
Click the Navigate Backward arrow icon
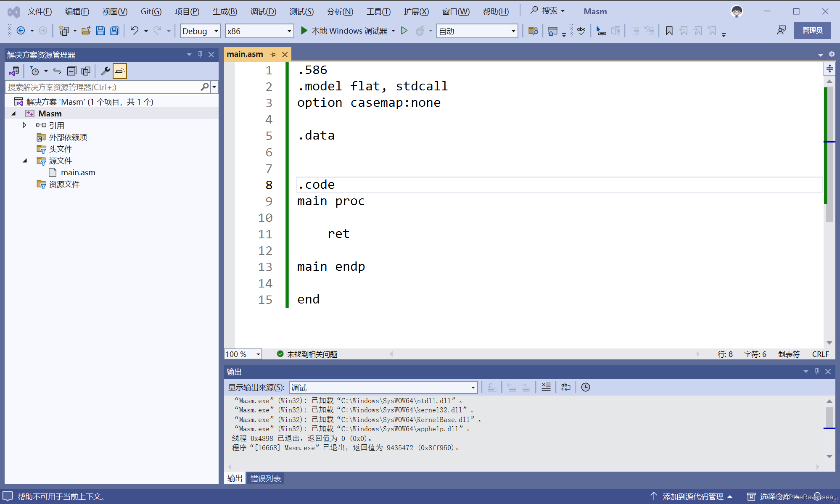pos(20,30)
